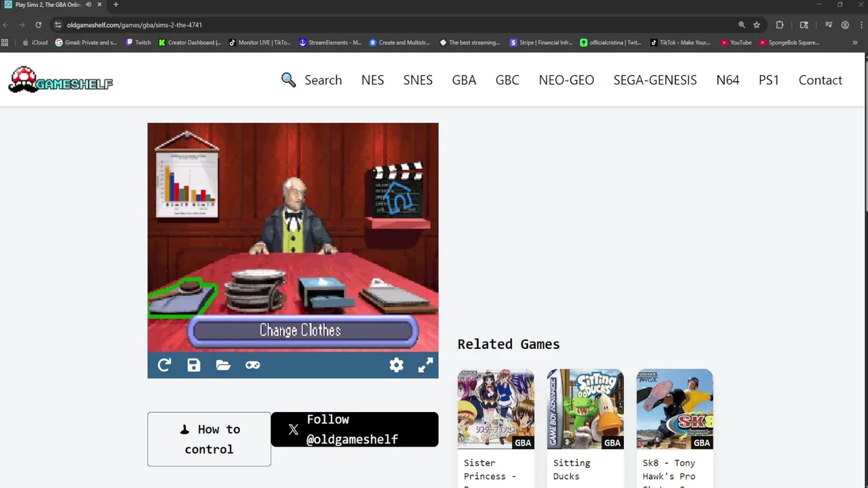Screen dimensions: 868x488
Task: Open the Creator Dashboard bookmark
Action: tap(190, 43)
